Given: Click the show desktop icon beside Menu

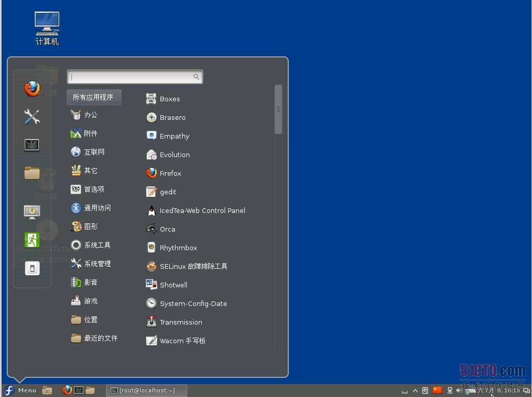Looking at the screenshot, I should (47, 391).
